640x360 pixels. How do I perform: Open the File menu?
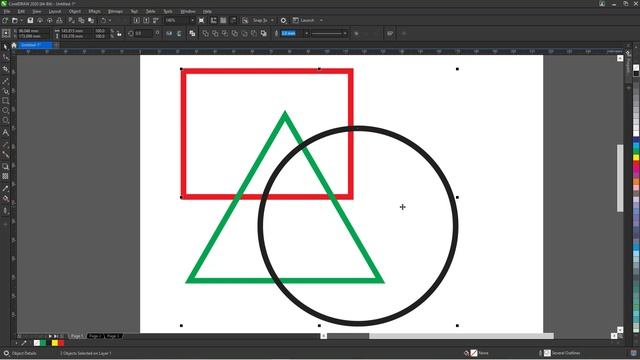7,11
